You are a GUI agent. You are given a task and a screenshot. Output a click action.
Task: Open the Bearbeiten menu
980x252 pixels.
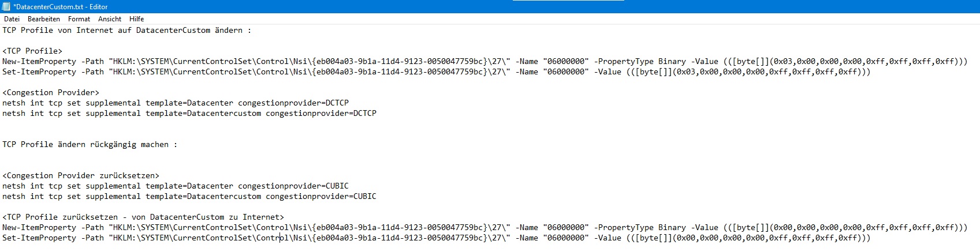44,19
